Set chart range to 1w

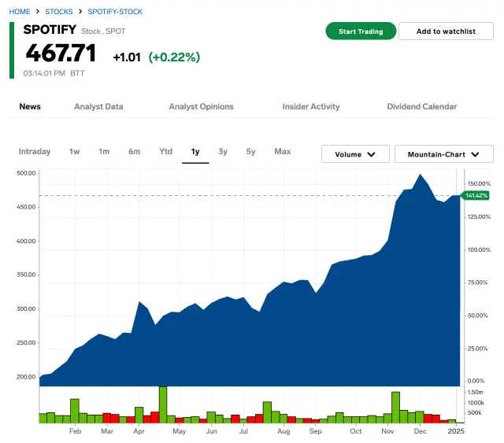75,151
